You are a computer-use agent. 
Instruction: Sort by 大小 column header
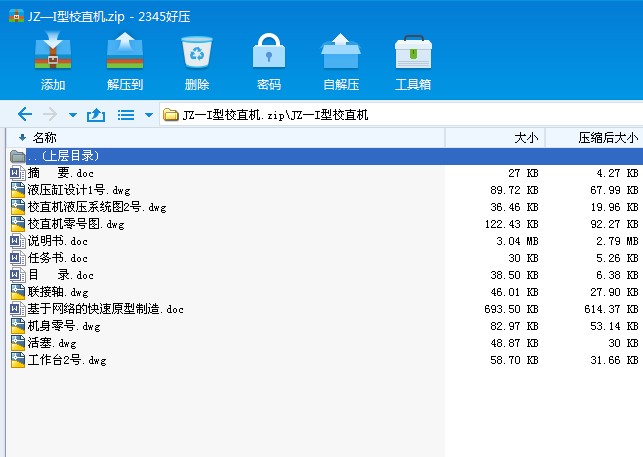495,137
